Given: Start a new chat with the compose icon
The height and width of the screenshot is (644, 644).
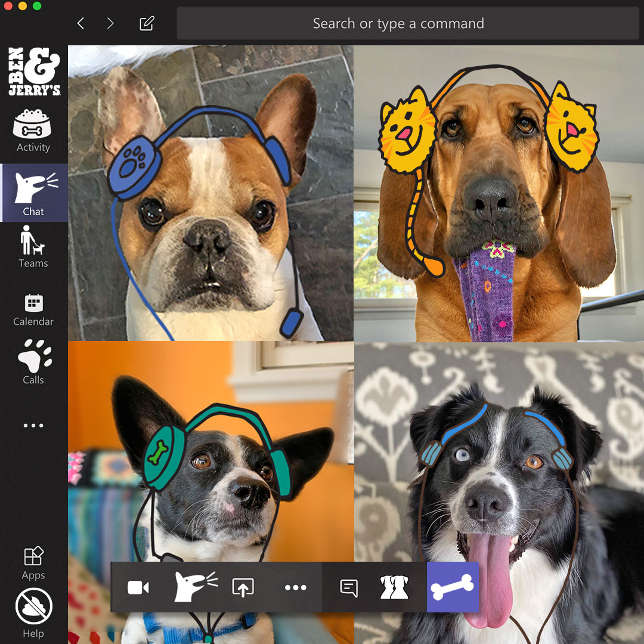Looking at the screenshot, I should click(146, 23).
